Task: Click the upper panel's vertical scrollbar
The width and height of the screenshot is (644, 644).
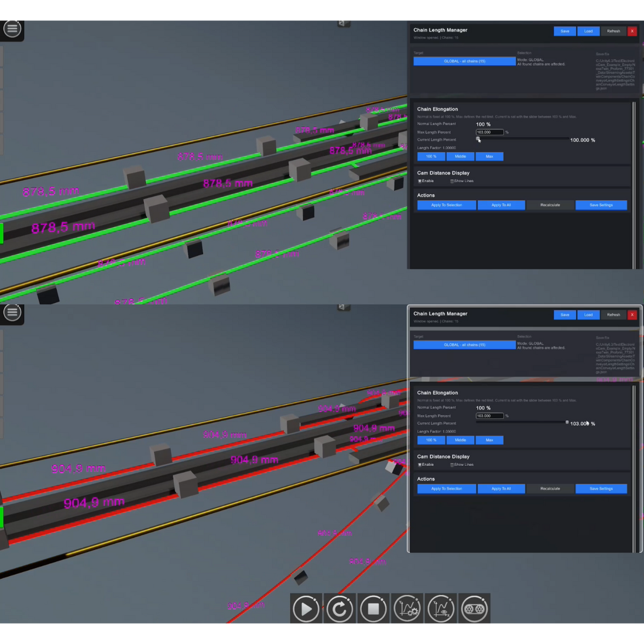Action: tap(633, 185)
